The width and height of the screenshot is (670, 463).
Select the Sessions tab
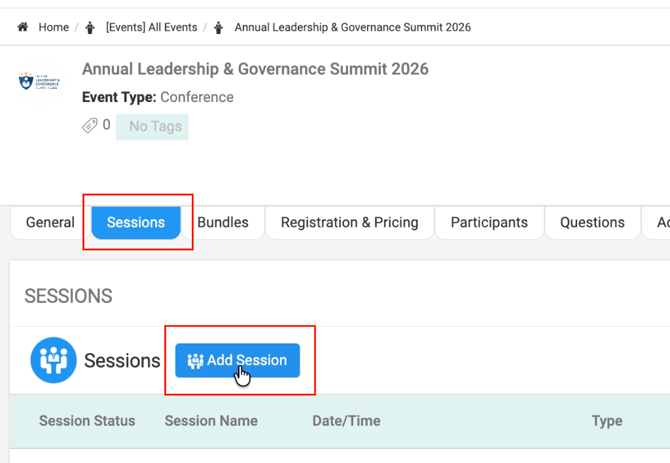pyautogui.click(x=136, y=223)
